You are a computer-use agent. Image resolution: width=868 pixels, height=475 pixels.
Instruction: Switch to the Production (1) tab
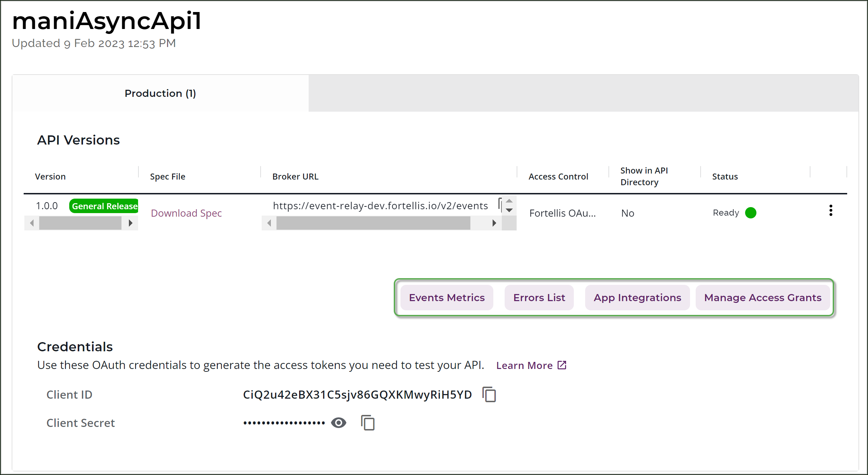pyautogui.click(x=160, y=93)
